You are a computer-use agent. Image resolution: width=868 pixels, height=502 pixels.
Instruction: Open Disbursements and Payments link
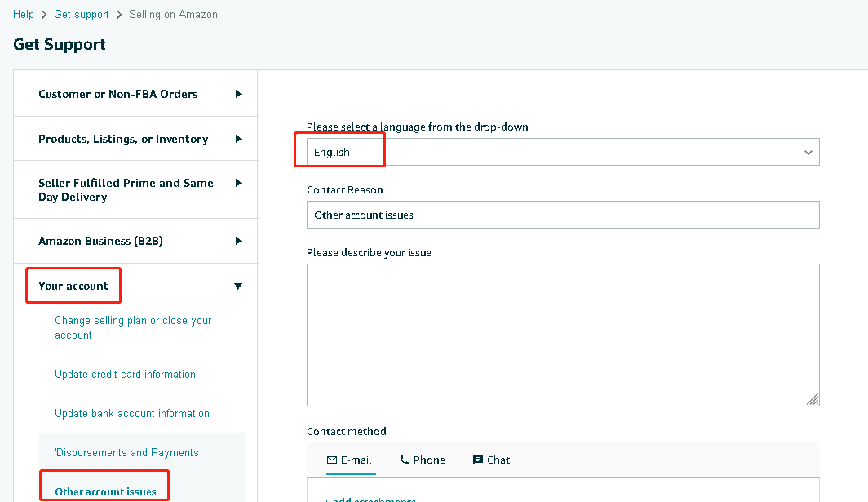(126, 453)
